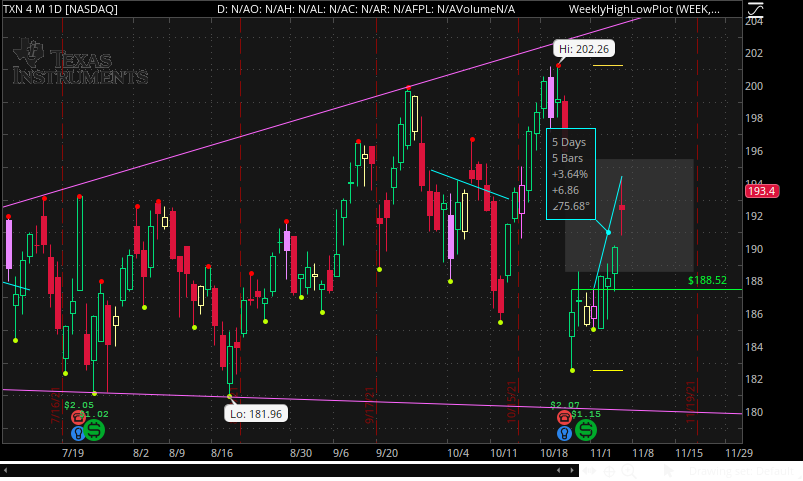Click the 10/18 date on the time axis
The width and height of the screenshot is (803, 481).
[x=554, y=453]
